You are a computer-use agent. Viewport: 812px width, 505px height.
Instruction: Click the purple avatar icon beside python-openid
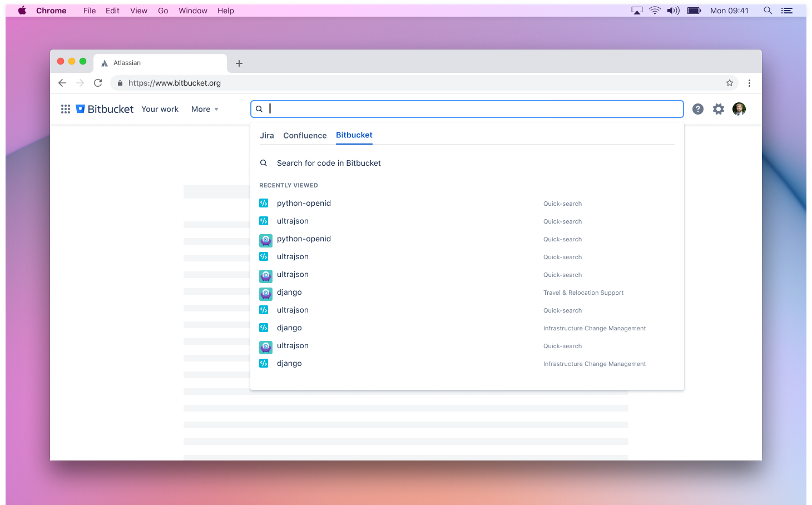pyautogui.click(x=266, y=240)
